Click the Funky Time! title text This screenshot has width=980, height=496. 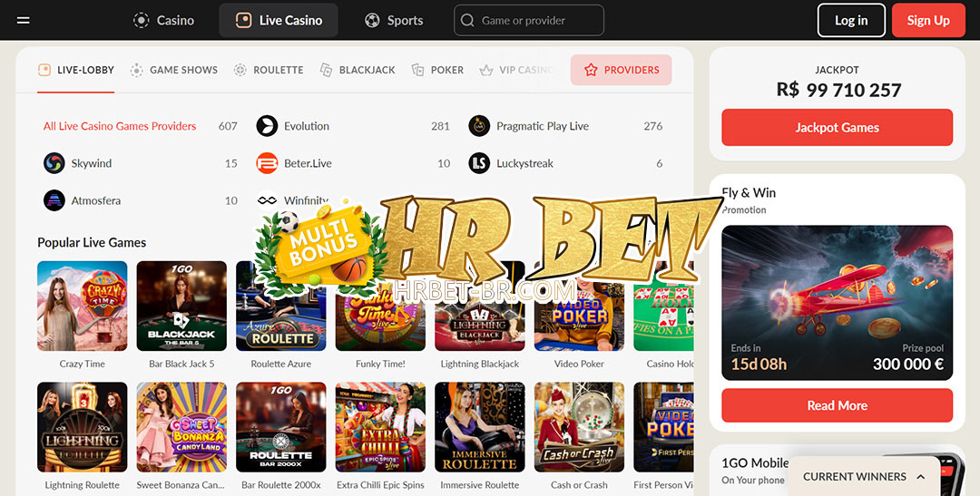coord(380,364)
